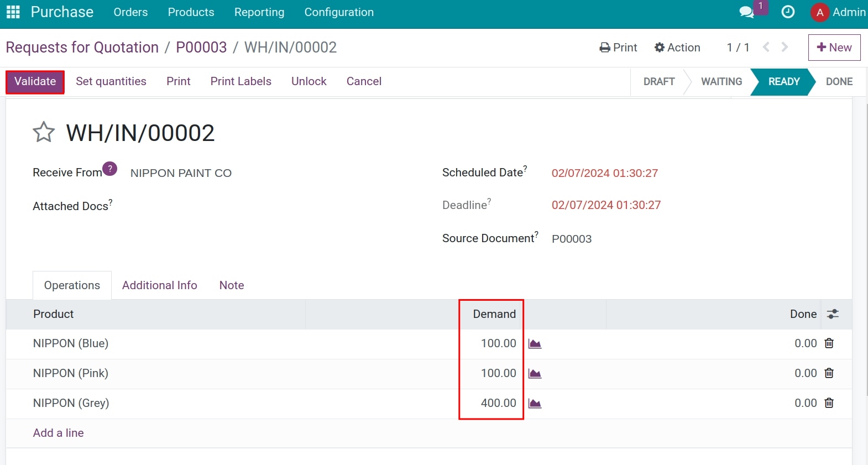Select the DRAFT status stage
This screenshot has width=868, height=465.
659,82
